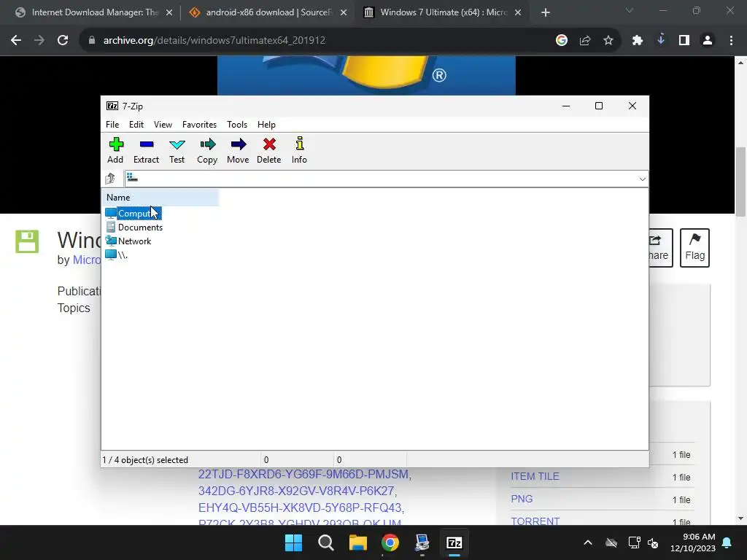The height and width of the screenshot is (560, 747).
Task: Run Test from the 7-Zip toolbar
Action: point(177,150)
